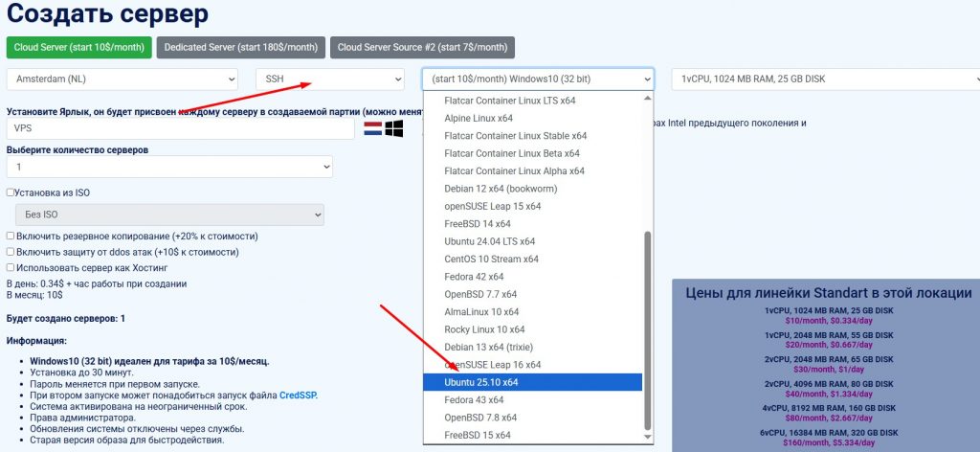Pick FreeBSD 15 x64 from list
This screenshot has height=452, width=980.
478,435
